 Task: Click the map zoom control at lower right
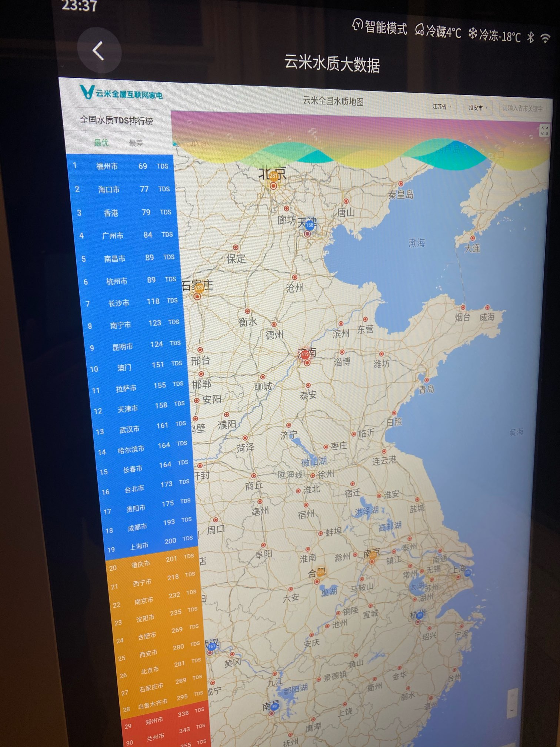[x=511, y=703]
